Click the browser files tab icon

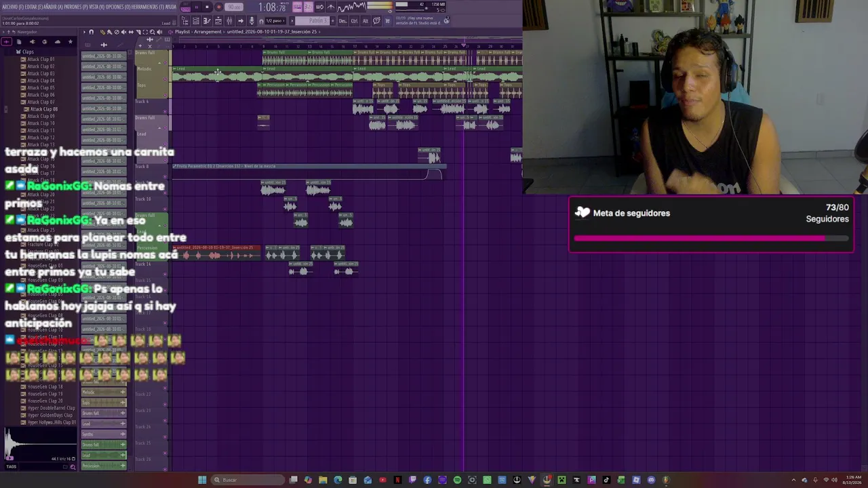tap(19, 42)
